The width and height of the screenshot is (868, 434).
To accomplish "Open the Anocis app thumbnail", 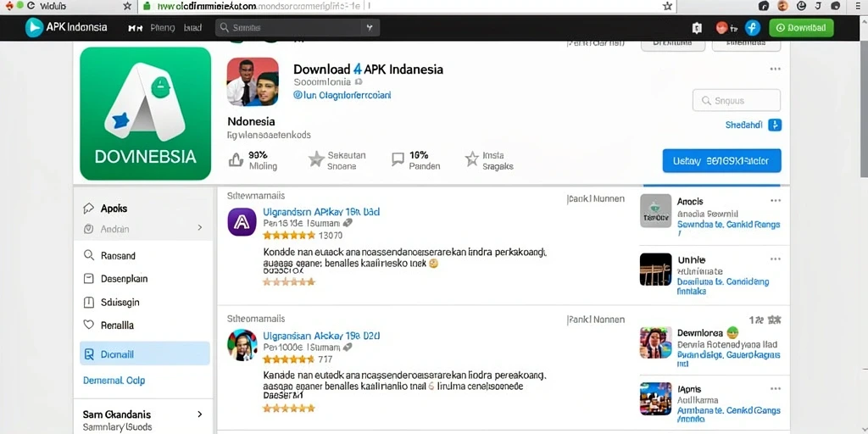I will (x=656, y=211).
